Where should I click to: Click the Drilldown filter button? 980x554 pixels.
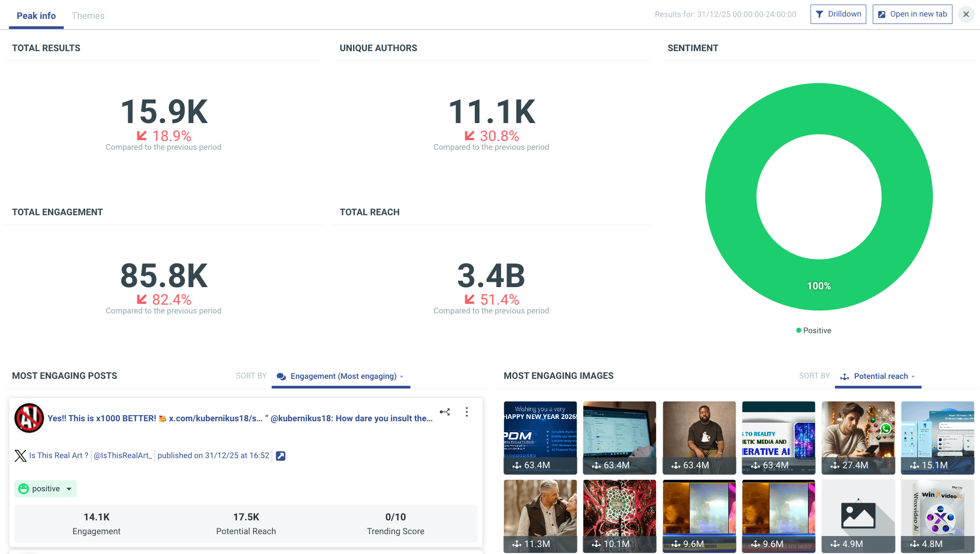[x=838, y=14]
